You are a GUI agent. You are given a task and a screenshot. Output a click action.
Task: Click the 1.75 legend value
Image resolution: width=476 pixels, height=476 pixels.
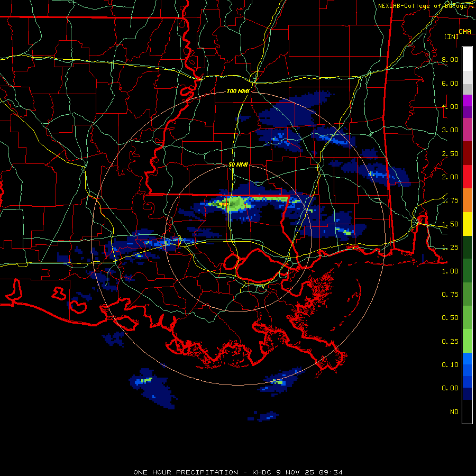pyautogui.click(x=450, y=200)
